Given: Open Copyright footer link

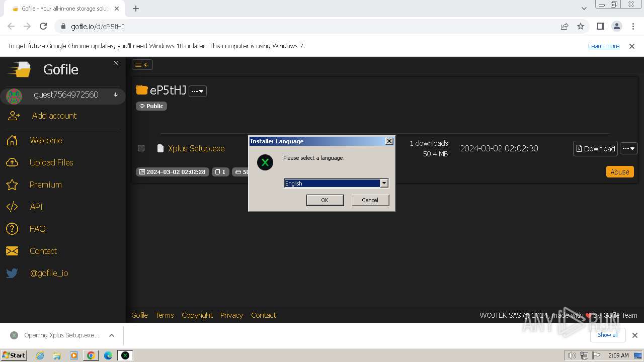Looking at the screenshot, I should (x=197, y=315).
